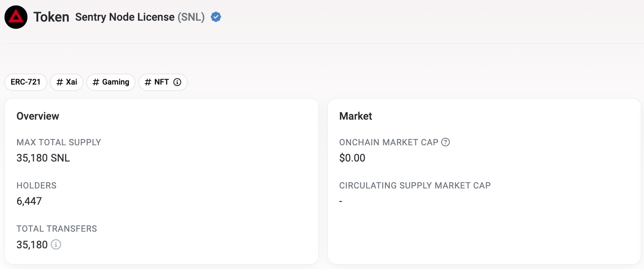Click the question mark beside Onchain Market Cap

click(x=446, y=142)
